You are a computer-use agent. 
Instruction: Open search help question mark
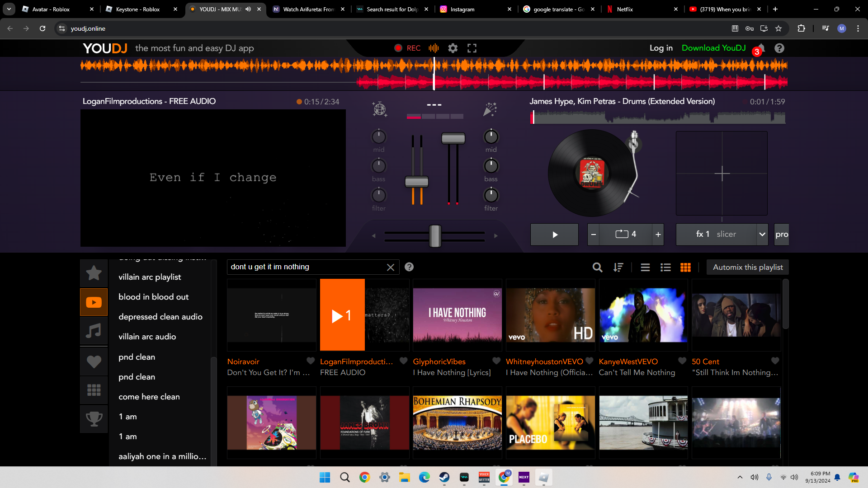pyautogui.click(x=409, y=267)
